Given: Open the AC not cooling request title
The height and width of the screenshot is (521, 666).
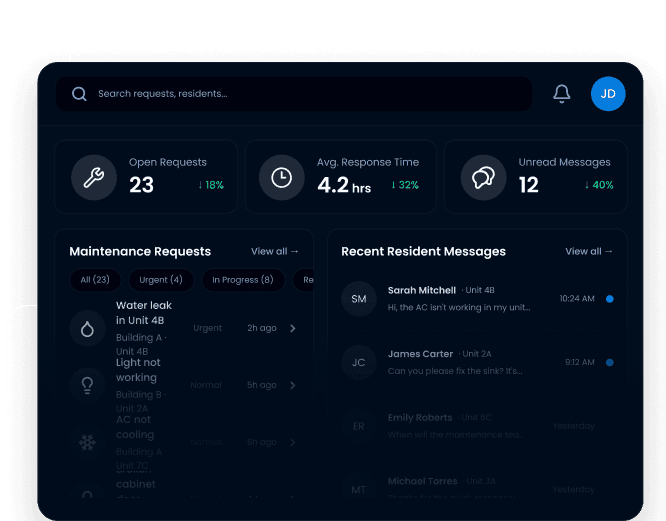Looking at the screenshot, I should (x=135, y=427).
